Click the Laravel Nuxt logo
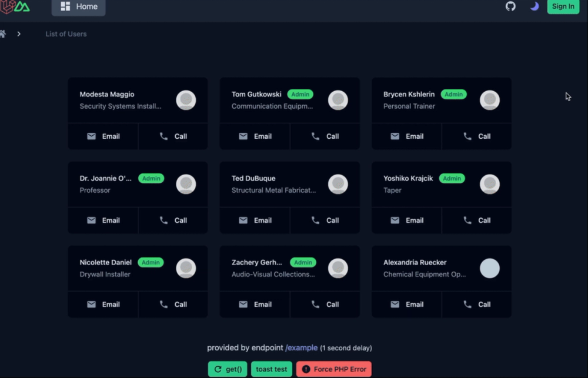The image size is (588, 378). tap(15, 6)
